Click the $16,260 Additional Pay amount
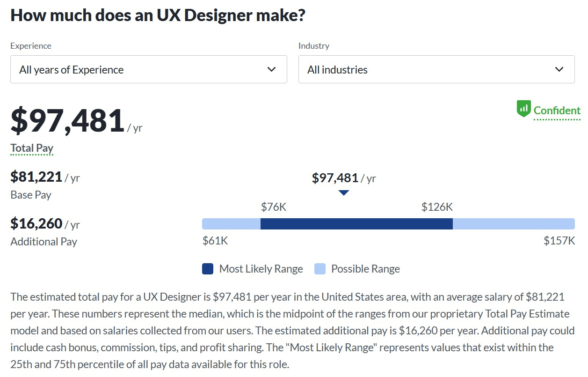Image resolution: width=588 pixels, height=377 pixels. click(x=36, y=223)
